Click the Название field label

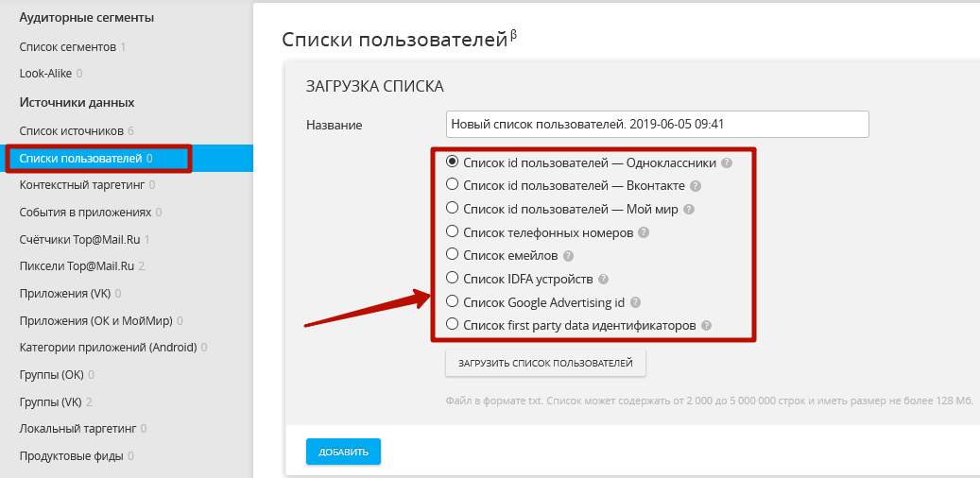[335, 125]
